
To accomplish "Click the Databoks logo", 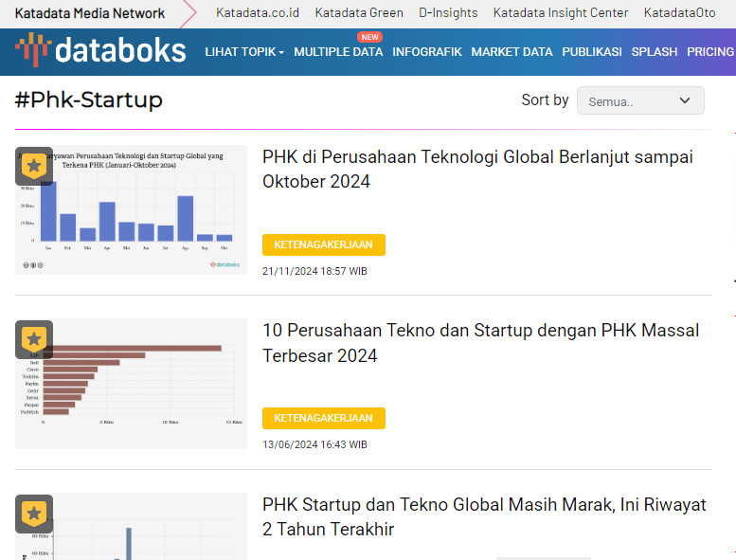I will [100, 51].
